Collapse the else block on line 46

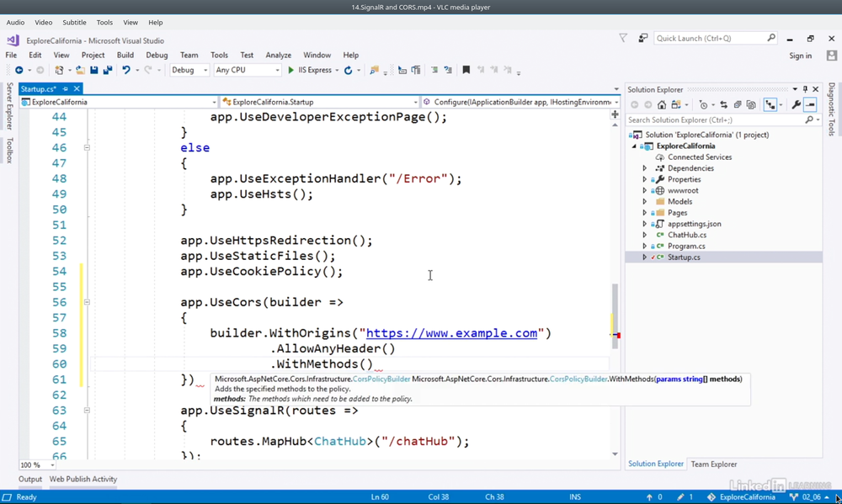(x=87, y=147)
